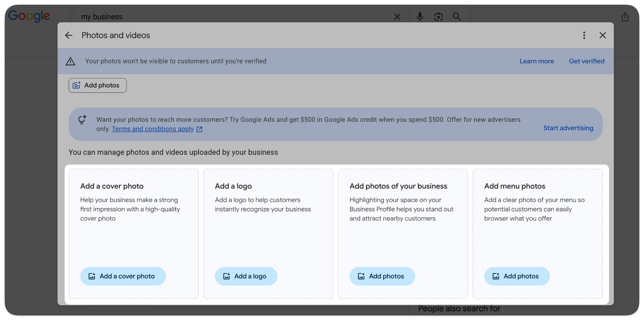Clear the search box with the X icon
This screenshot has width=644, height=320.
pyautogui.click(x=397, y=17)
